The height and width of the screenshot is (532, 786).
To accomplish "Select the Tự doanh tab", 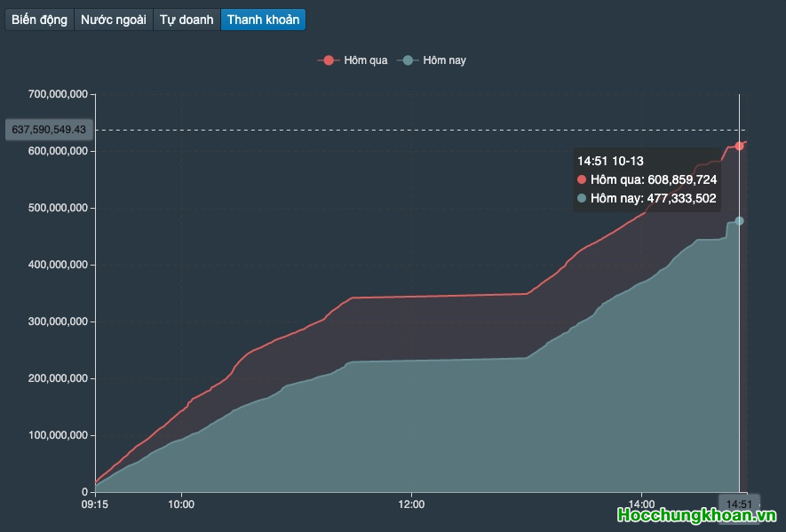I will point(187,20).
